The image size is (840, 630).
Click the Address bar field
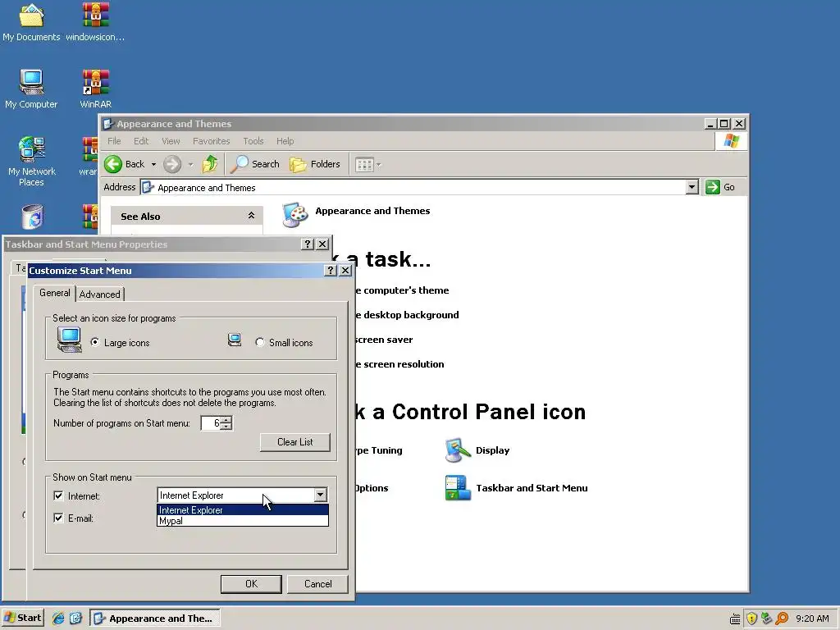(413, 188)
